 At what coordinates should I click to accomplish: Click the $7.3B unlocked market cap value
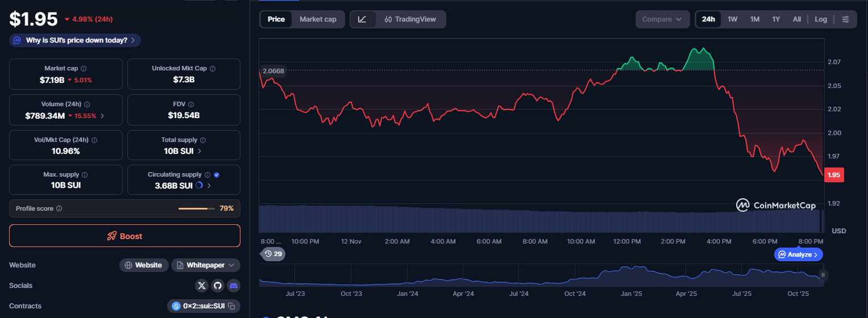point(184,80)
